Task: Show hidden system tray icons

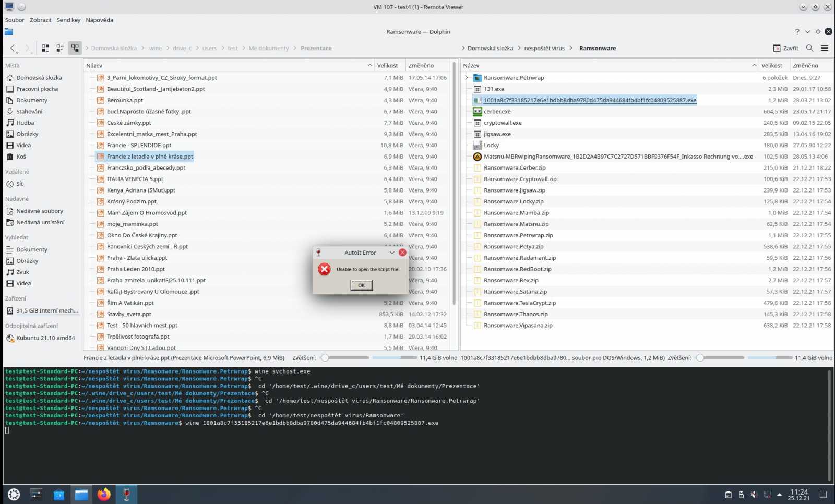Action: [x=779, y=494]
